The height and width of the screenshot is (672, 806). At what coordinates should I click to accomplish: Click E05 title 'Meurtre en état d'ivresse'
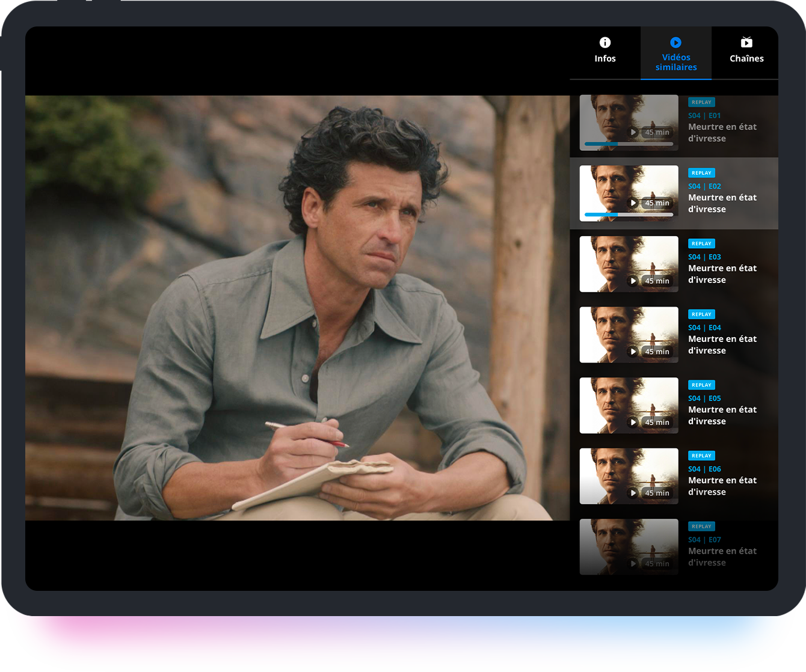pyautogui.click(x=722, y=416)
